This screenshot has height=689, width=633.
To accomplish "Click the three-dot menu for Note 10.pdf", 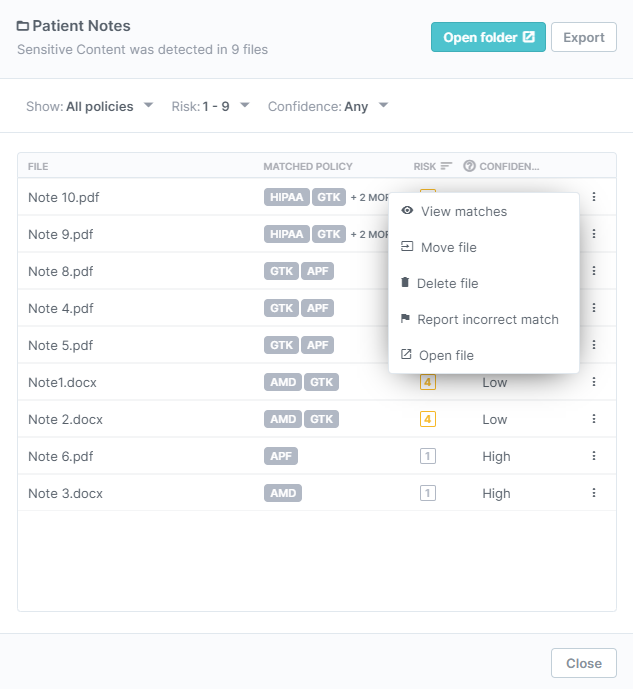I will [593, 197].
